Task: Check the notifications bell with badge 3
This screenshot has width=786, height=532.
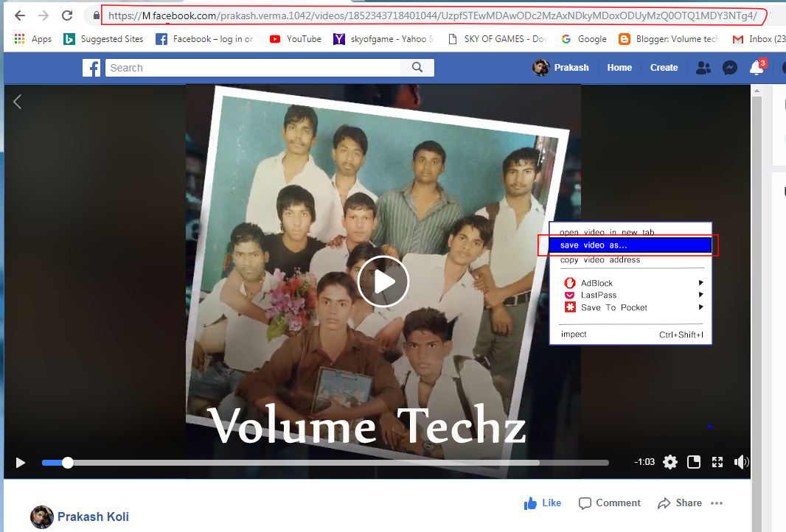Action: point(756,67)
